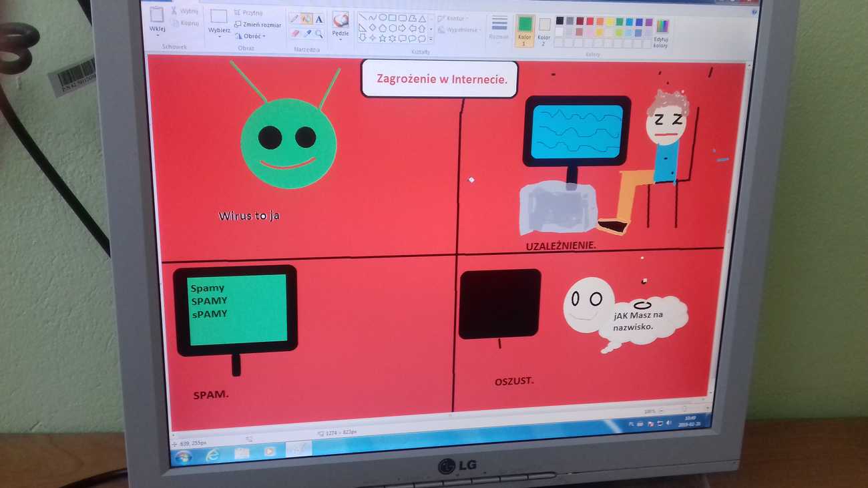
Task: Select the right triangle shape
Action: click(x=362, y=28)
